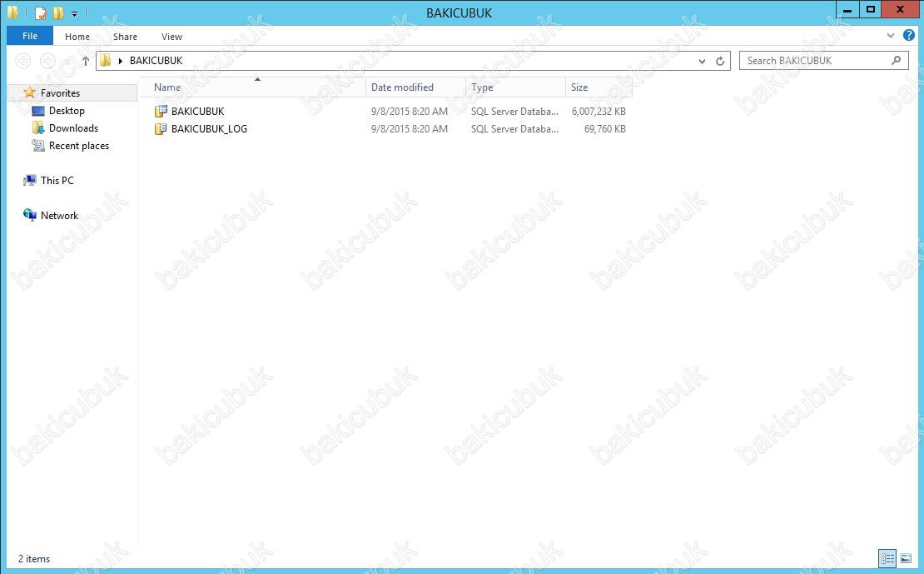The width and height of the screenshot is (924, 574).
Task: Click the BAKICUBUK database file icon
Action: (161, 111)
